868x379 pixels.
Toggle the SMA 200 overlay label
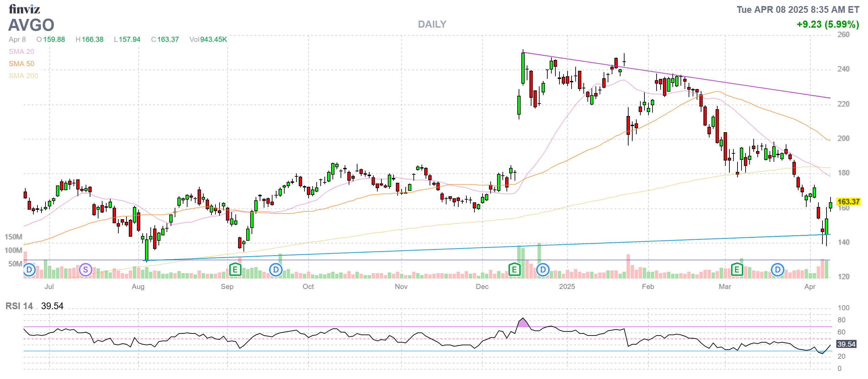coord(23,76)
